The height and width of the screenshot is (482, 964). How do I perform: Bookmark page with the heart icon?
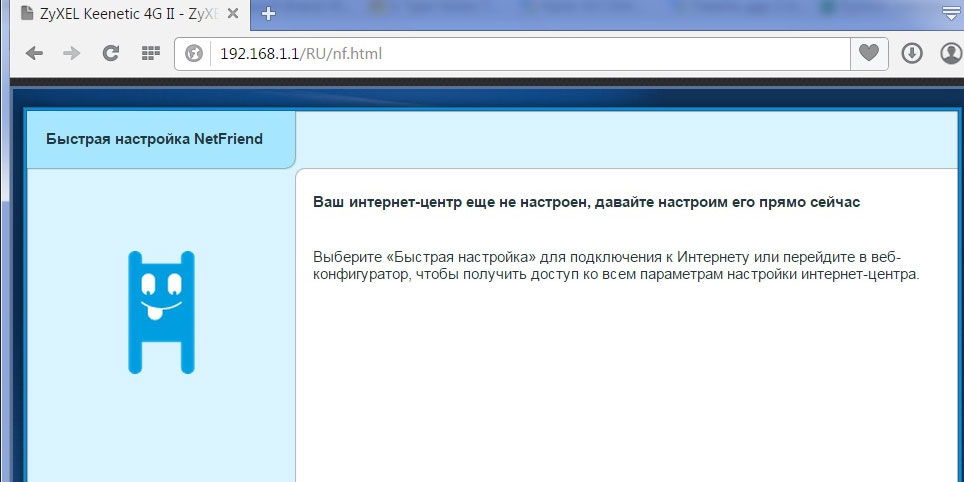(868, 53)
